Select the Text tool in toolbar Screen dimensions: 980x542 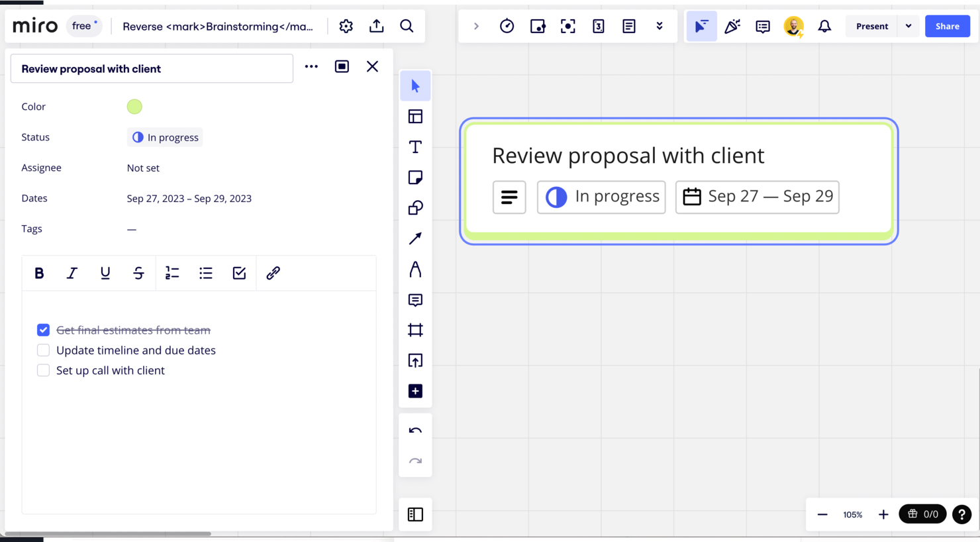[x=415, y=147]
